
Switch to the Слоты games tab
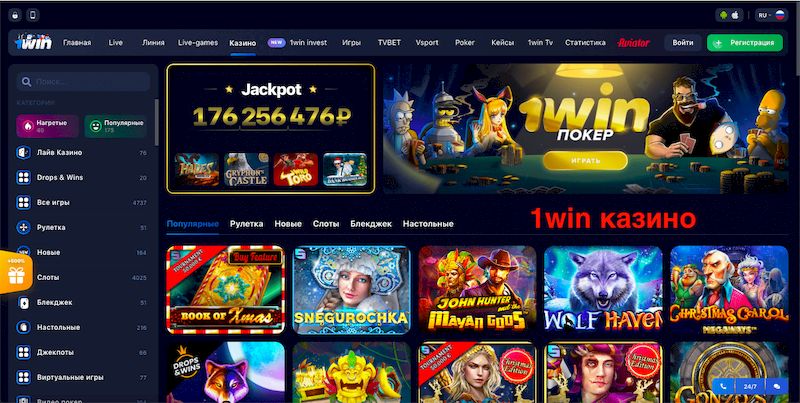pos(326,223)
